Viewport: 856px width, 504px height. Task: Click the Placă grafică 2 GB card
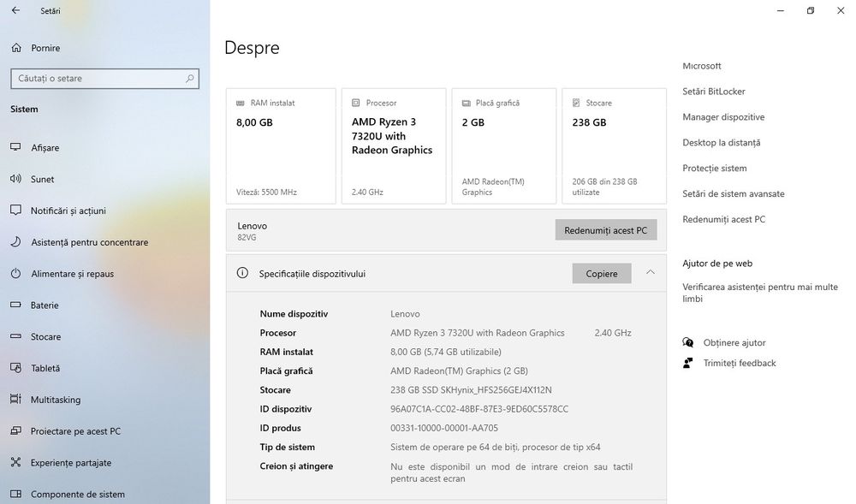coord(504,146)
